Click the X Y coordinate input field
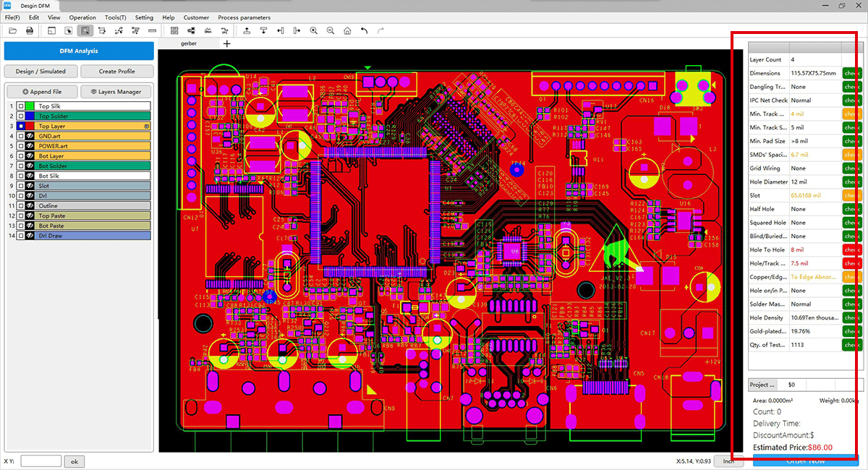868x470 pixels. [41, 461]
